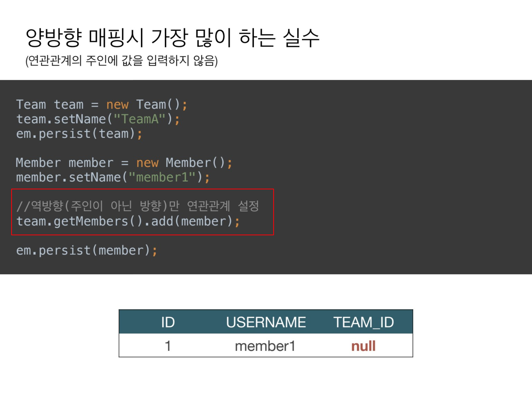Click the team.getMembers().add(member) line
This screenshot has height=399, width=532.
128,221
